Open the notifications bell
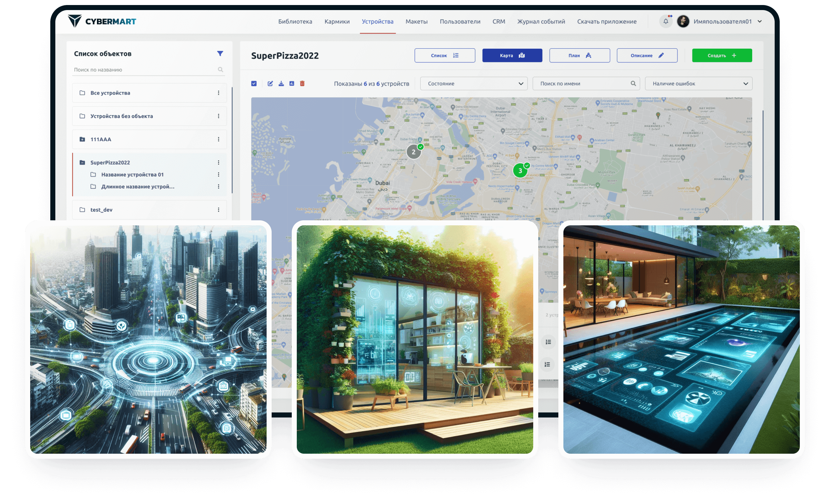This screenshot has width=830, height=504. (666, 21)
